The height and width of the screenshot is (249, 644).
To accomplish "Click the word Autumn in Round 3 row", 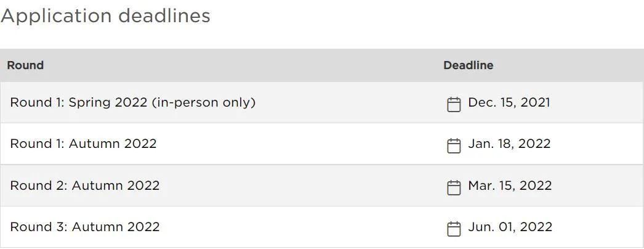I will [97, 227].
